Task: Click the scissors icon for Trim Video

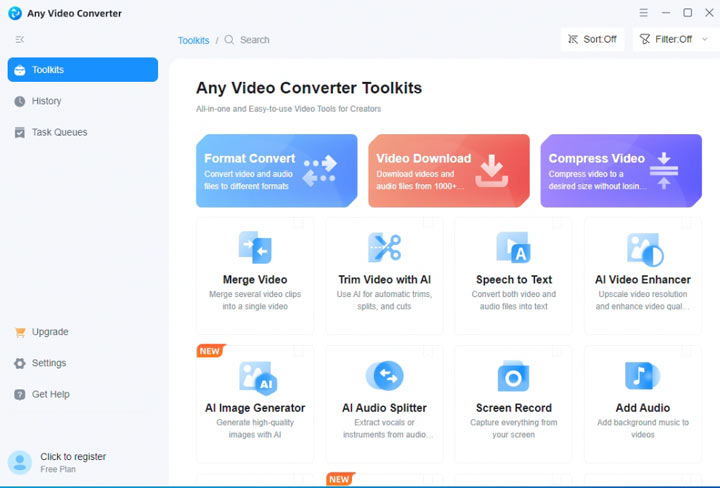Action: click(385, 247)
